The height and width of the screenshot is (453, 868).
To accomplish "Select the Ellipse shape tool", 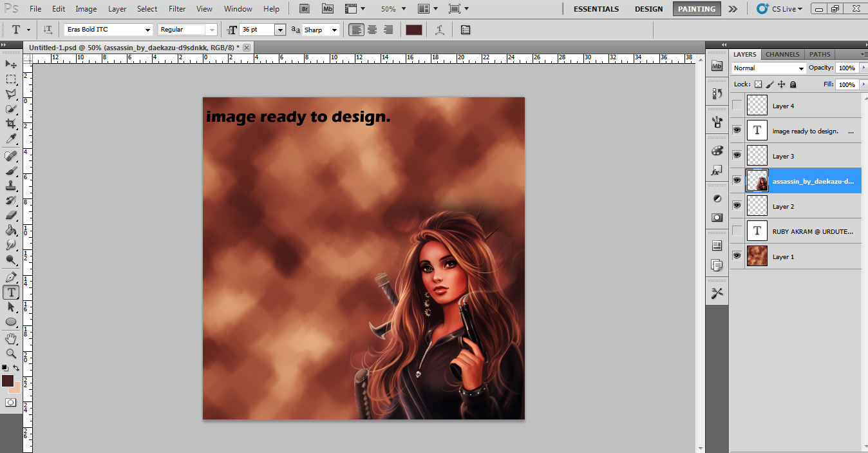I will click(11, 322).
